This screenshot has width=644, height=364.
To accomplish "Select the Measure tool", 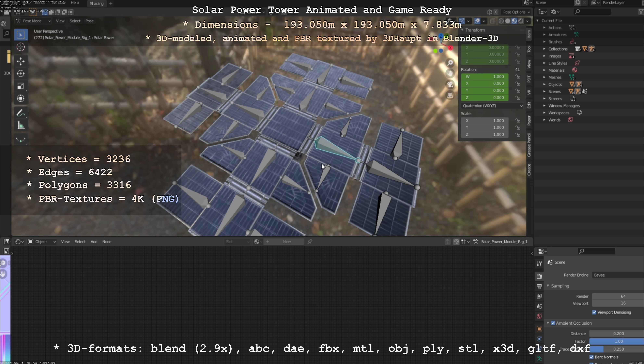I will [x=20, y=126].
